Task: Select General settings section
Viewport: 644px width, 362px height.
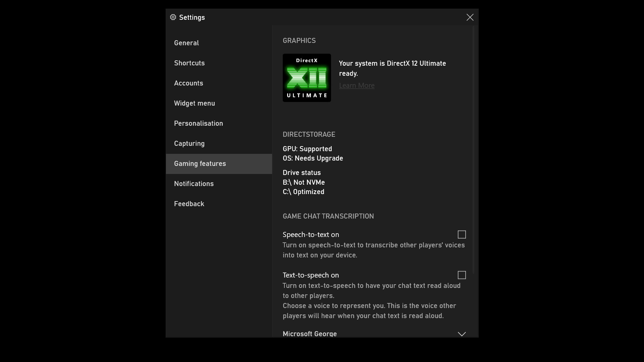Action: pyautogui.click(x=186, y=43)
